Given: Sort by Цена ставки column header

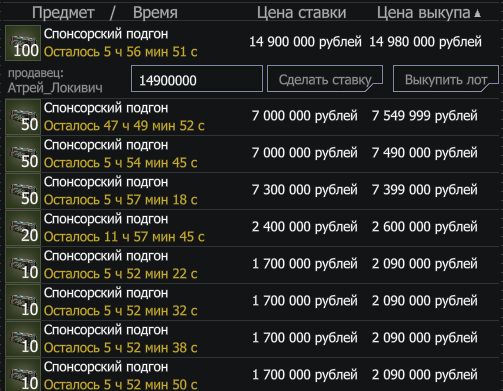Looking at the screenshot, I should coord(301,13).
